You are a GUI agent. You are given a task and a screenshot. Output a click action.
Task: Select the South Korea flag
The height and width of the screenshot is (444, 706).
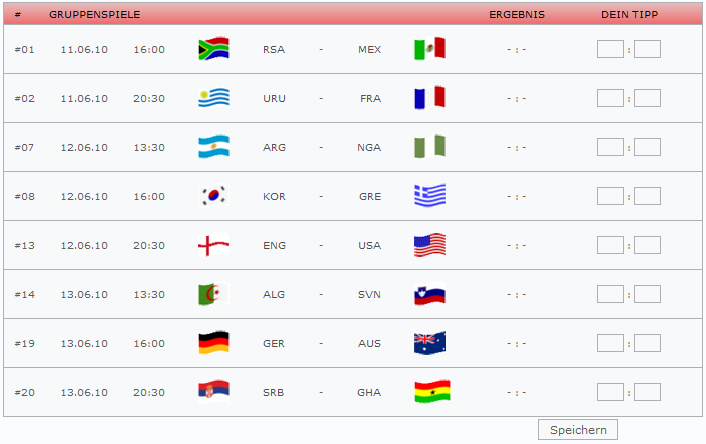(214, 196)
